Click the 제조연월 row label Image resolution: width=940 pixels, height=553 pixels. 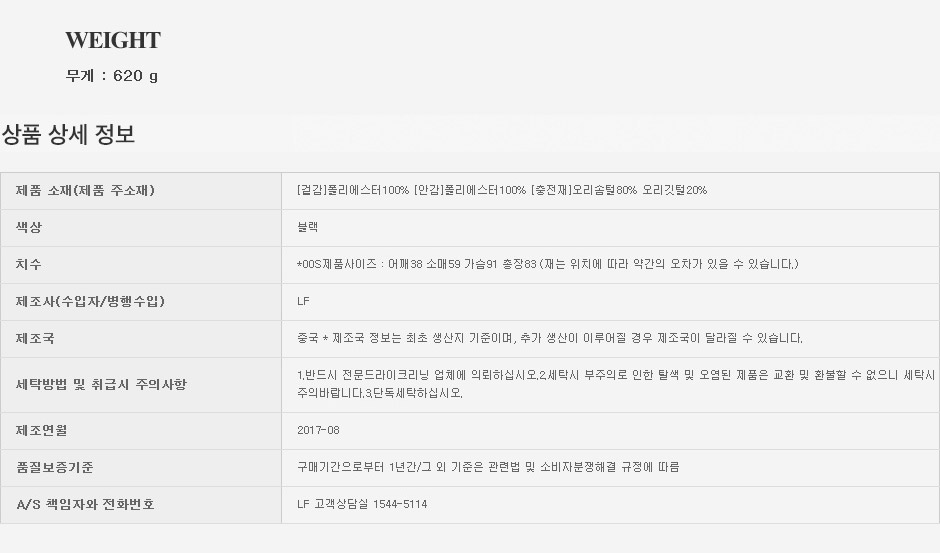coord(42,430)
